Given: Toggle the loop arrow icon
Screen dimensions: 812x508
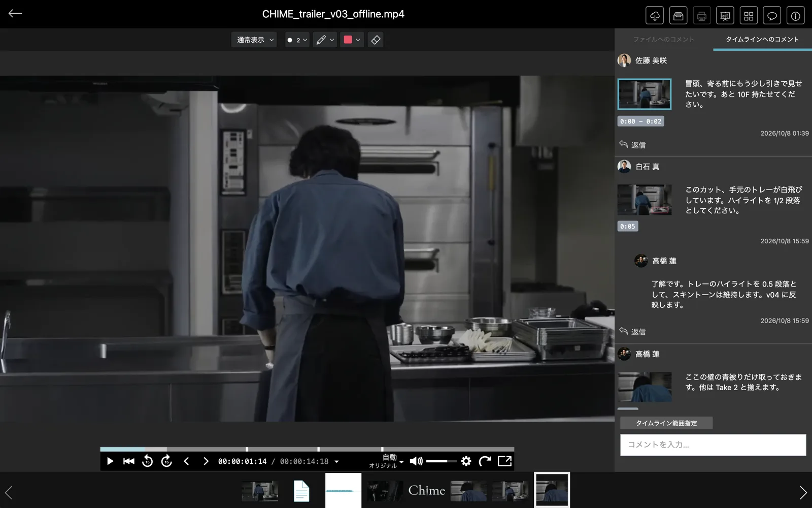Looking at the screenshot, I should pos(485,461).
